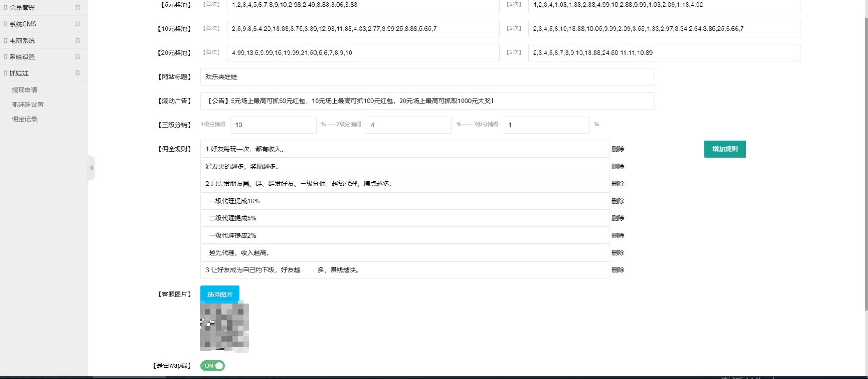The height and width of the screenshot is (379, 868).
Task: Click the 滚动广告 announcement text field
Action: (427, 101)
